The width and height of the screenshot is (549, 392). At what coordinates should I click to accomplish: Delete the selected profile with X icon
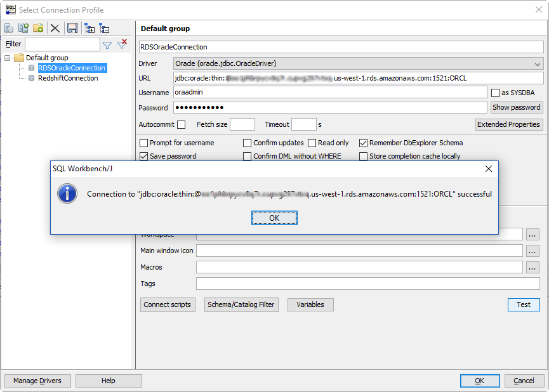pos(54,28)
